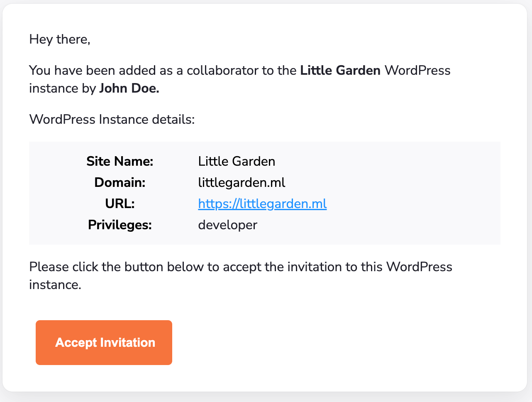Click "WordPress" after bold Little Garden
The height and width of the screenshot is (402, 532).
tap(417, 71)
